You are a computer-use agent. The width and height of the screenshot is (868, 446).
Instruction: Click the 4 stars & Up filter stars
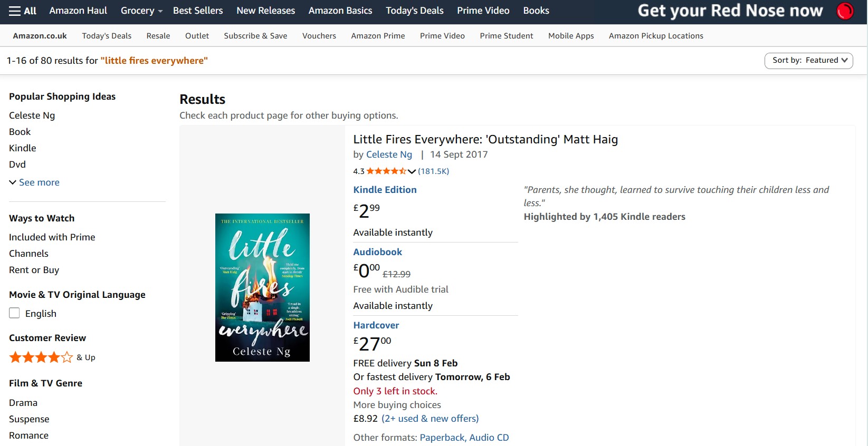pos(40,357)
